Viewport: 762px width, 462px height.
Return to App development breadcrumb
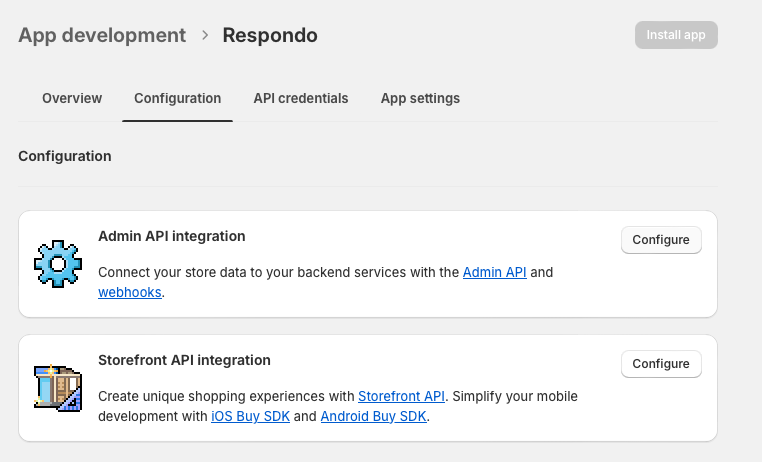coord(102,35)
